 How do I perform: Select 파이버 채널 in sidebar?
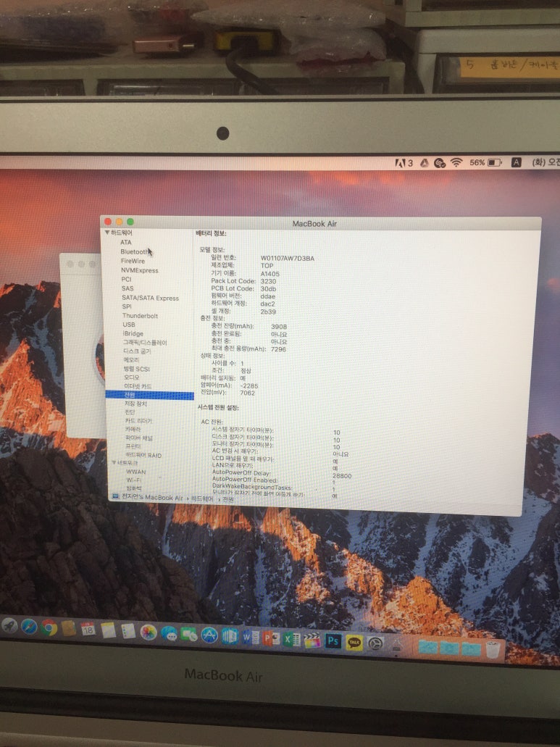point(139,438)
